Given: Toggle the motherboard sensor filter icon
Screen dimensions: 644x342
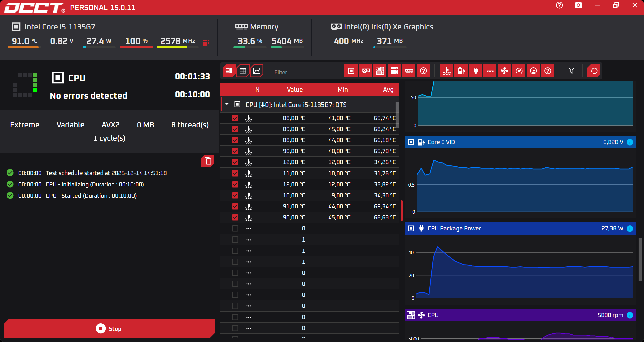Looking at the screenshot, I should pyautogui.click(x=380, y=71).
